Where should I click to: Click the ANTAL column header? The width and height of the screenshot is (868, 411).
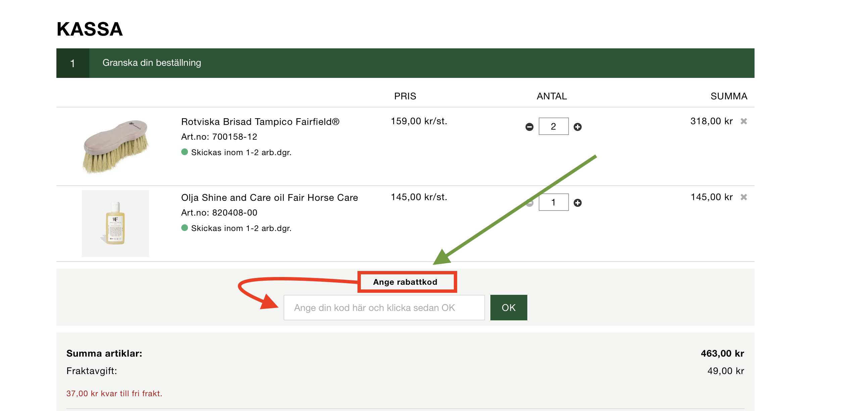coord(551,96)
